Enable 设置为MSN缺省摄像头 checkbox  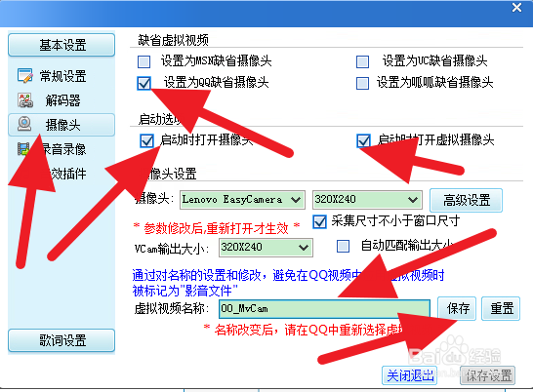tap(143, 61)
